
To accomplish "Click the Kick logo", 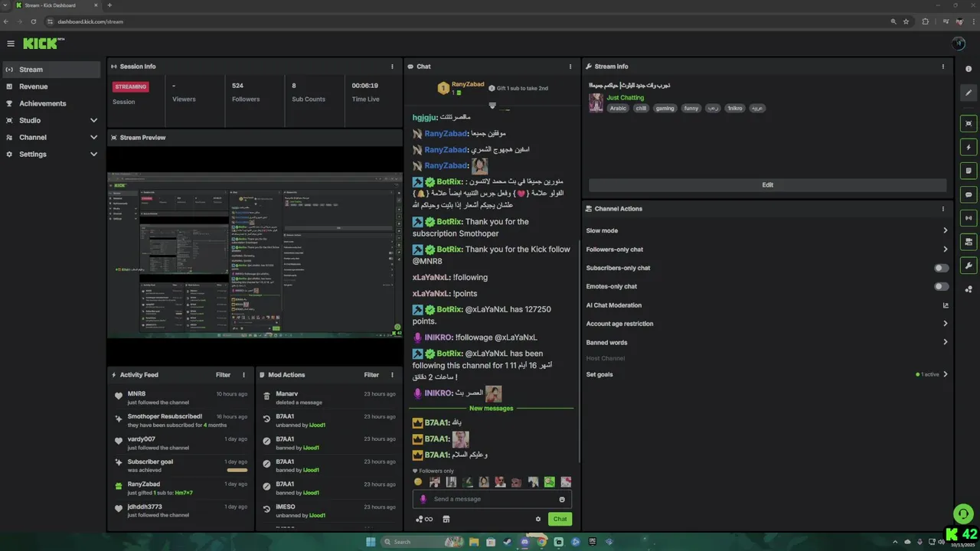I will pyautogui.click(x=42, y=44).
